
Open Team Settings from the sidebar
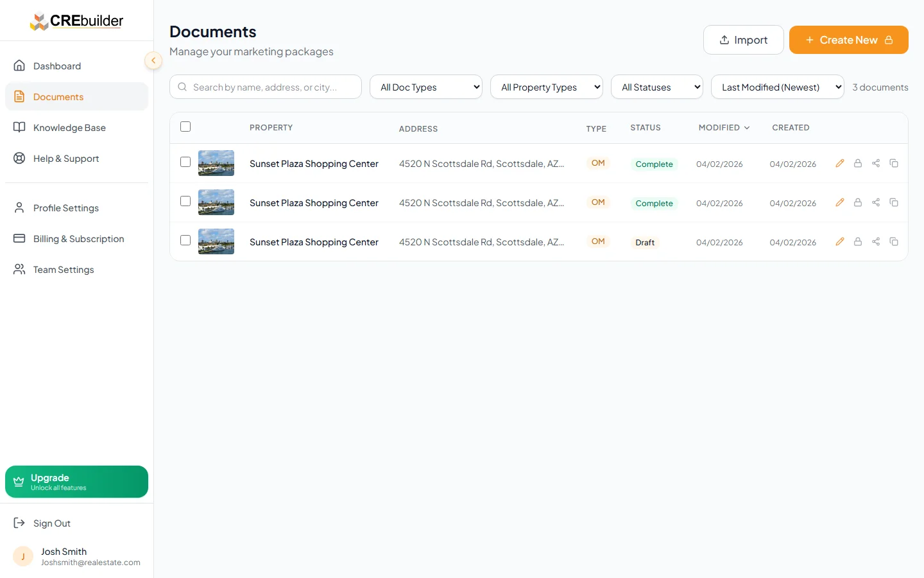pos(64,269)
